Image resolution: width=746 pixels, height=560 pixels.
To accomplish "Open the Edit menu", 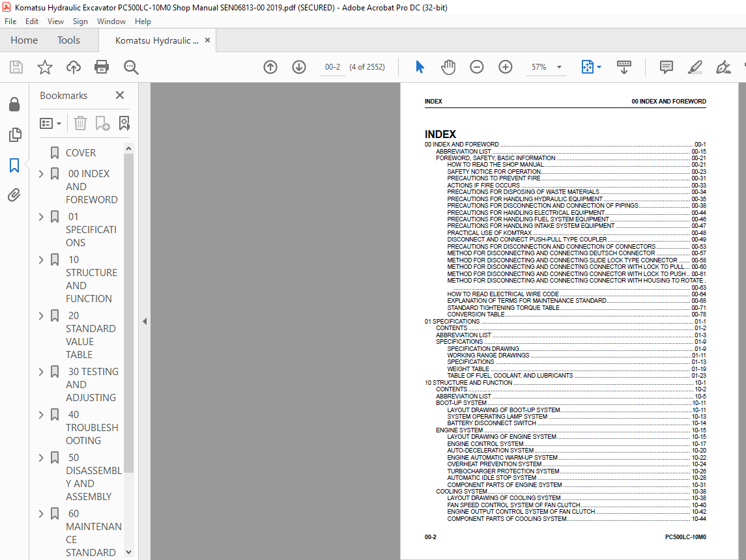I will click(x=32, y=21).
